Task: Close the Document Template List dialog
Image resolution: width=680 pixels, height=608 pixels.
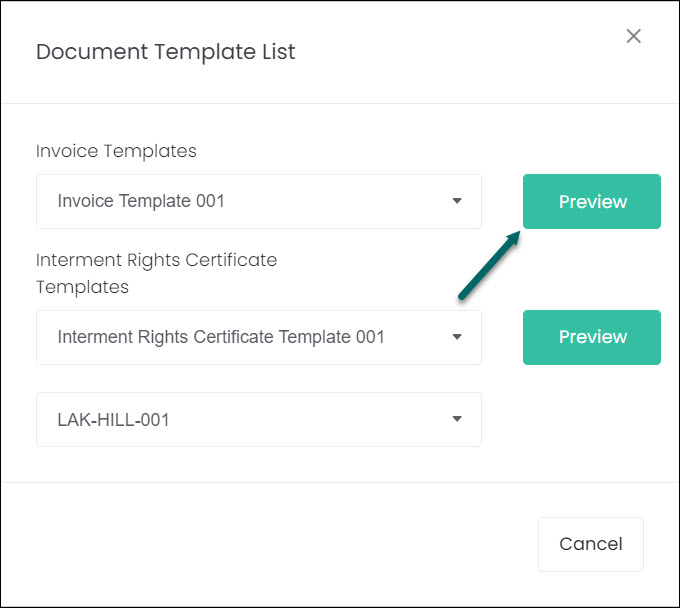Action: point(633,36)
